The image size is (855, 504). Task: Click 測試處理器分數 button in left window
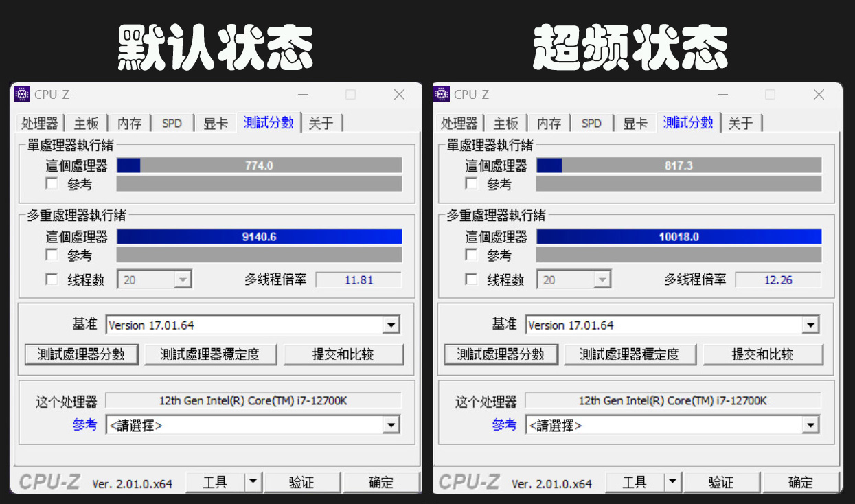(x=82, y=354)
